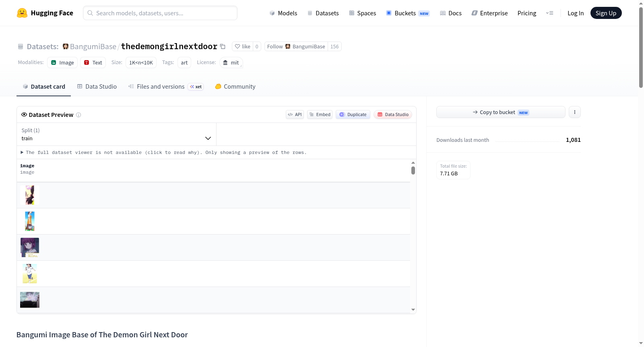Image resolution: width=644 pixels, height=347 pixels.
Task: Open the second preview image with orange character
Action: coord(30,221)
